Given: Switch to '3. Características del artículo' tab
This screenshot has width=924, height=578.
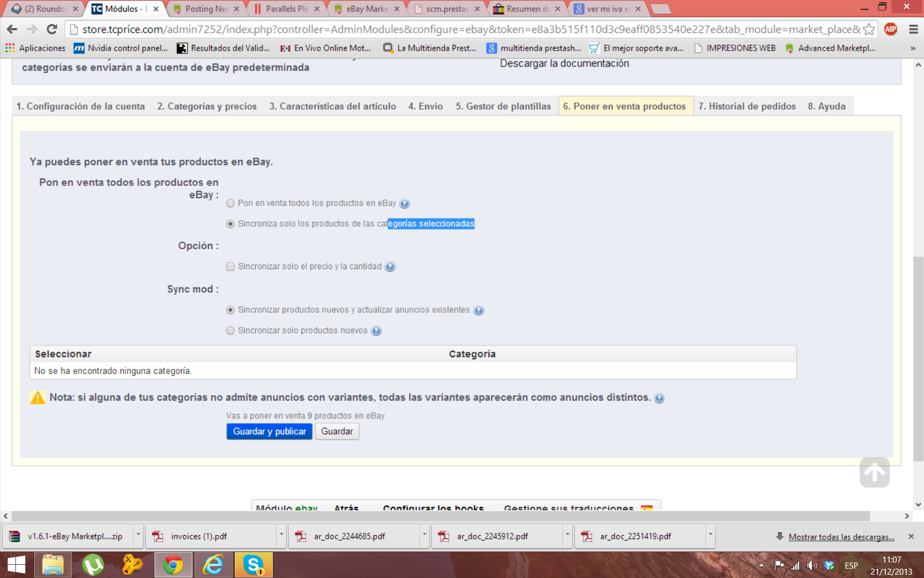Looking at the screenshot, I should (333, 106).
